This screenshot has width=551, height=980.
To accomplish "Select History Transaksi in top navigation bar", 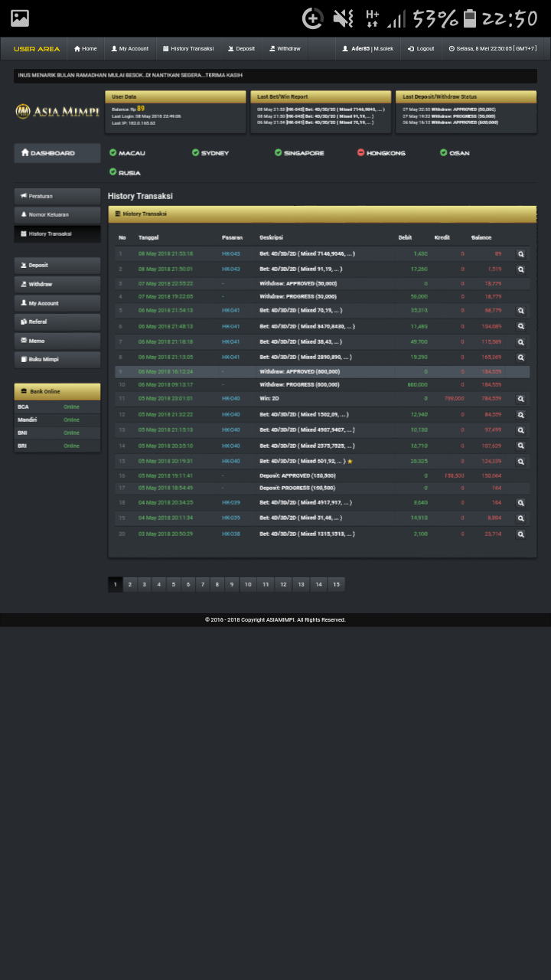I will click(x=188, y=49).
